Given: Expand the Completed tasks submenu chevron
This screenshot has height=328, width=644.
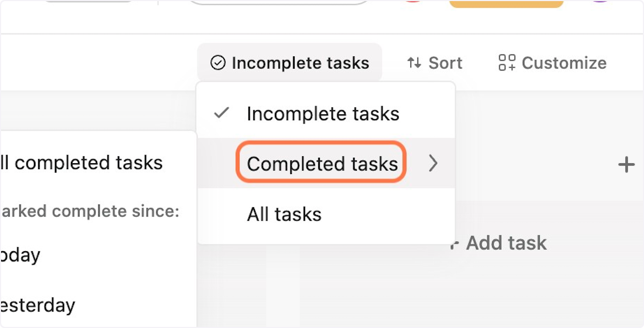Looking at the screenshot, I should click(x=433, y=163).
